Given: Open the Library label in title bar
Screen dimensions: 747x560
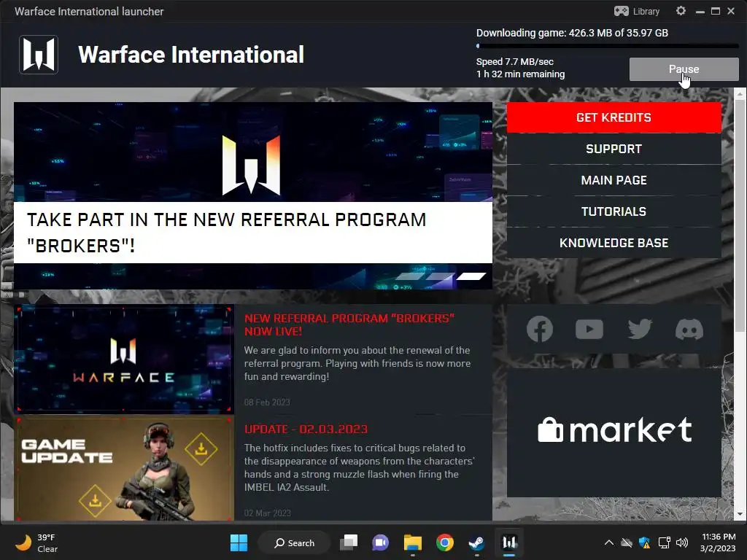Looking at the screenshot, I should (646, 12).
